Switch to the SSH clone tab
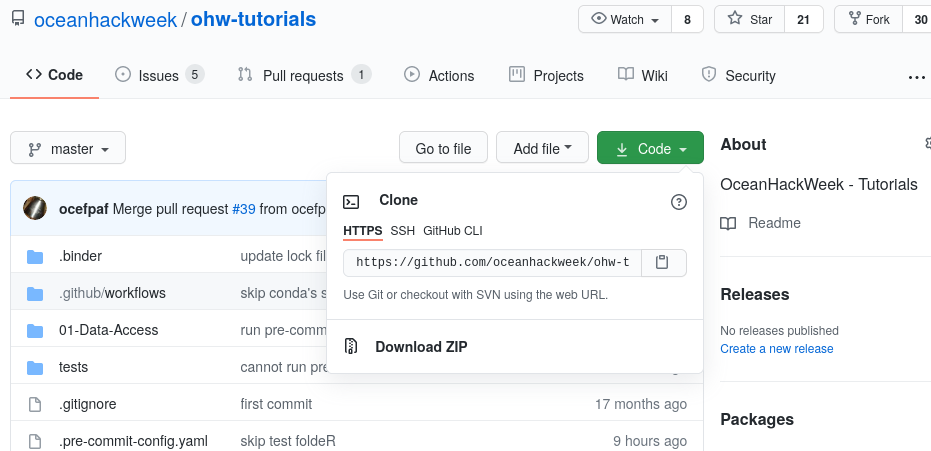931x451 pixels. 402,230
